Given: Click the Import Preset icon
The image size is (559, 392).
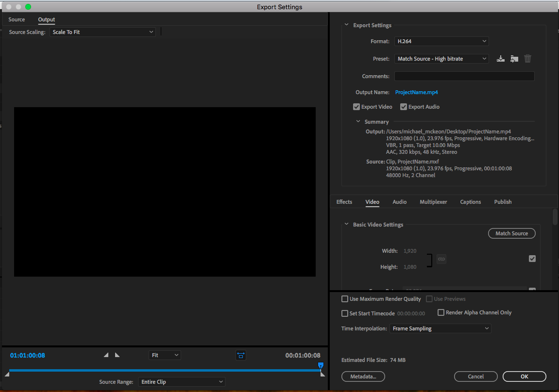Looking at the screenshot, I should pos(514,59).
